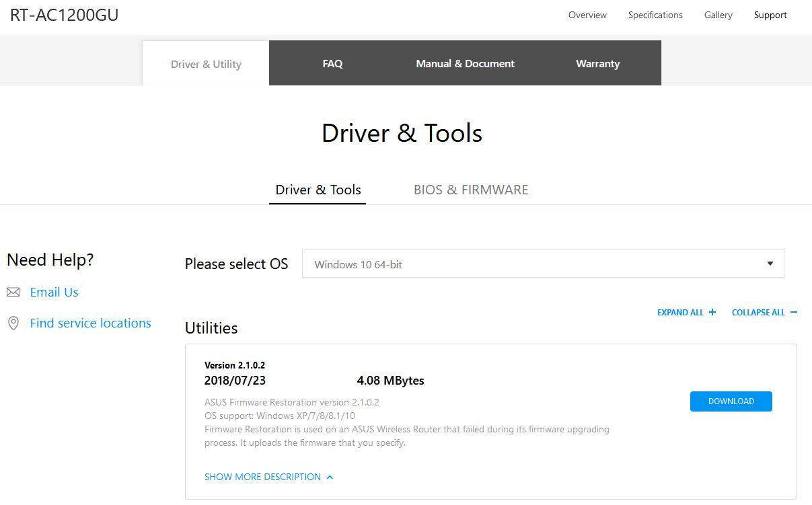
Task: Switch to the Driver & Utility tab
Action: coord(206,64)
